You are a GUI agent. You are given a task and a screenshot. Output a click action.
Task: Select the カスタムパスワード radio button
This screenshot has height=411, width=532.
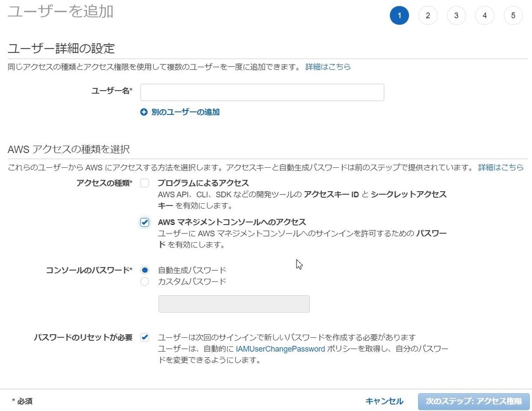pyautogui.click(x=145, y=281)
